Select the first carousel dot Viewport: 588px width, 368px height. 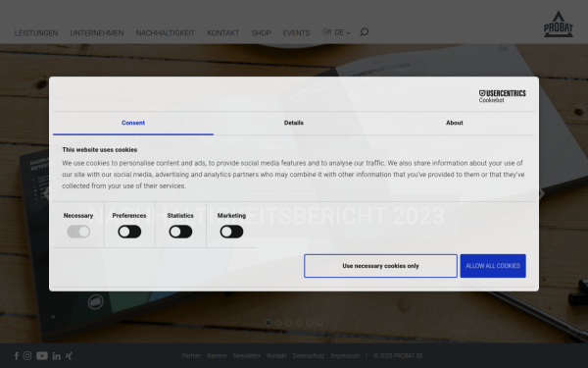(x=269, y=323)
